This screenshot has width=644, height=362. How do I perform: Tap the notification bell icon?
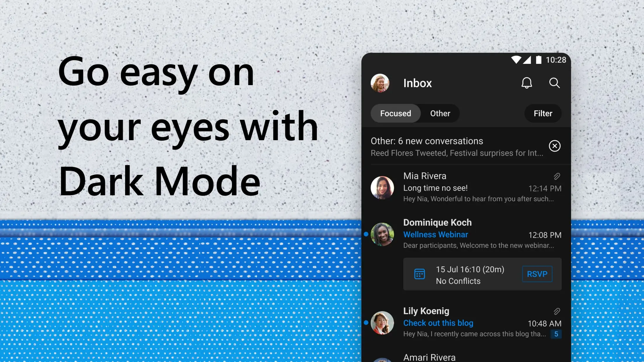[527, 83]
